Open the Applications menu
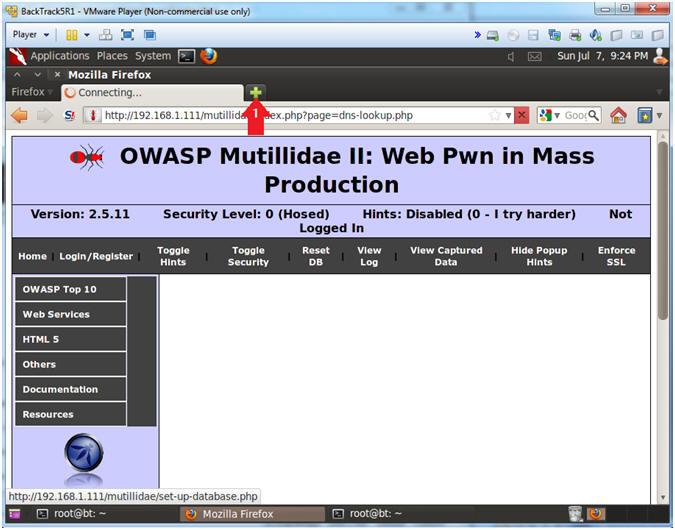675x530 pixels. (x=60, y=56)
